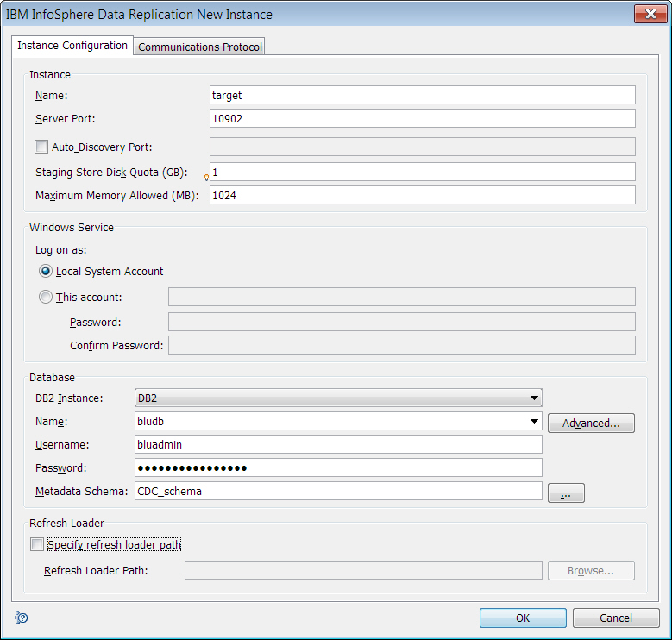Image resolution: width=672 pixels, height=640 pixels.
Task: Click the DB2 Instance label
Action: tap(69, 398)
